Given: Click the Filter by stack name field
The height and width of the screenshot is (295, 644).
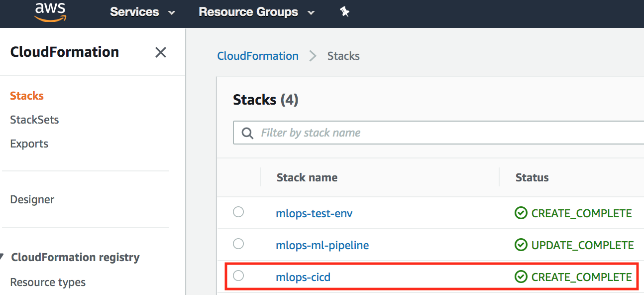Looking at the screenshot, I should click(438, 133).
